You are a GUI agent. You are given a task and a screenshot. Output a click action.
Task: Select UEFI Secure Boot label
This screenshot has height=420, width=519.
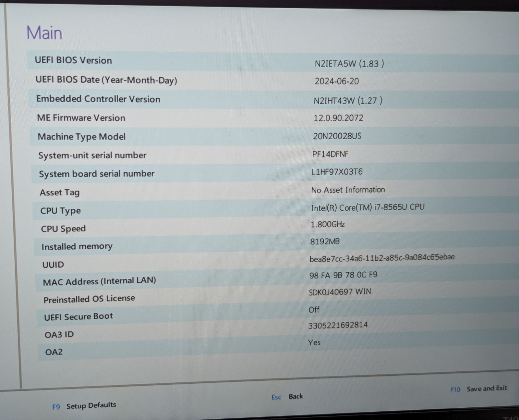pyautogui.click(x=78, y=317)
